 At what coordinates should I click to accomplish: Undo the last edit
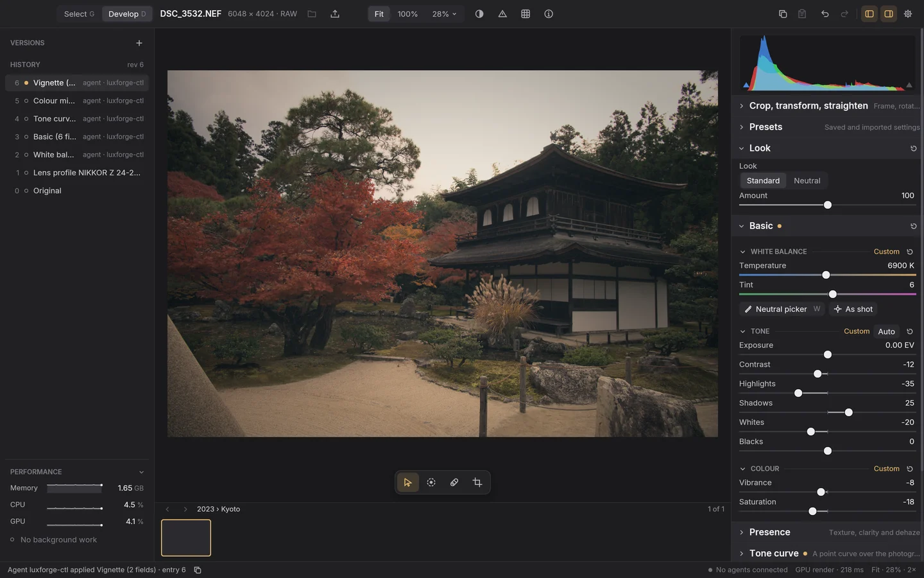825,14
